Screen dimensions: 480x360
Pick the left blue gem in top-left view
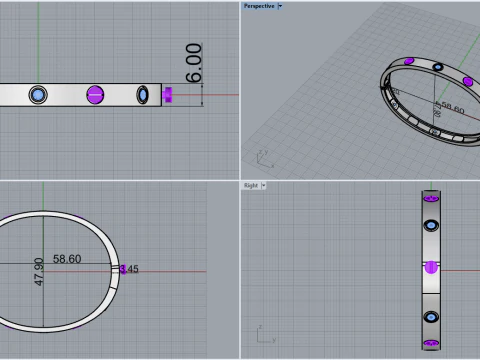(38, 95)
